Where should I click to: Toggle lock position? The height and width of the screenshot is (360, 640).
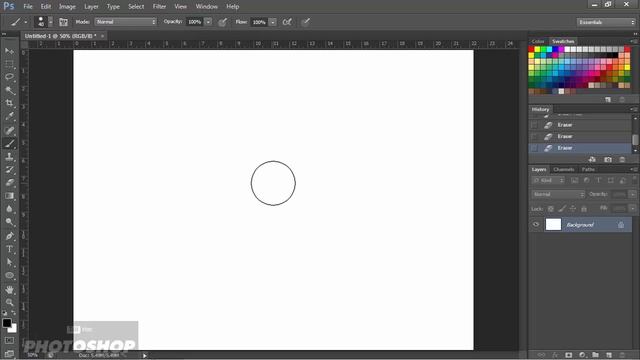tap(573, 209)
